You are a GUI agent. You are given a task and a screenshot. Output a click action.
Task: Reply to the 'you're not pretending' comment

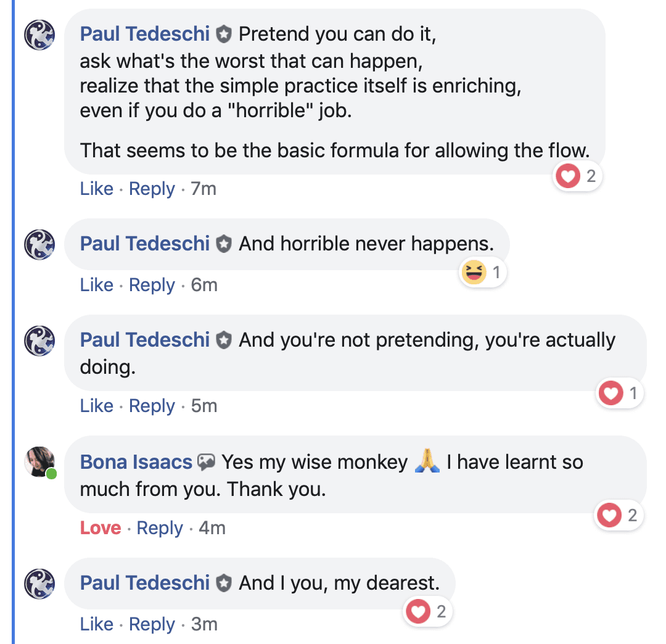[x=152, y=406]
